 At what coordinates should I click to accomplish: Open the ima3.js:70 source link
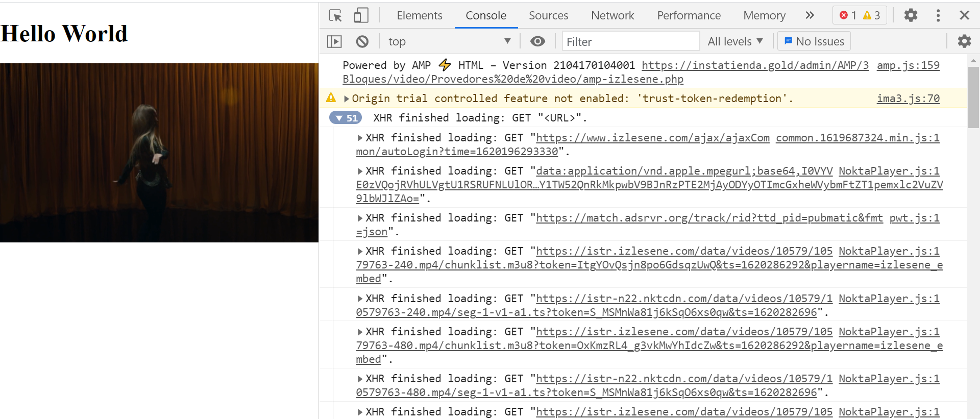point(908,98)
